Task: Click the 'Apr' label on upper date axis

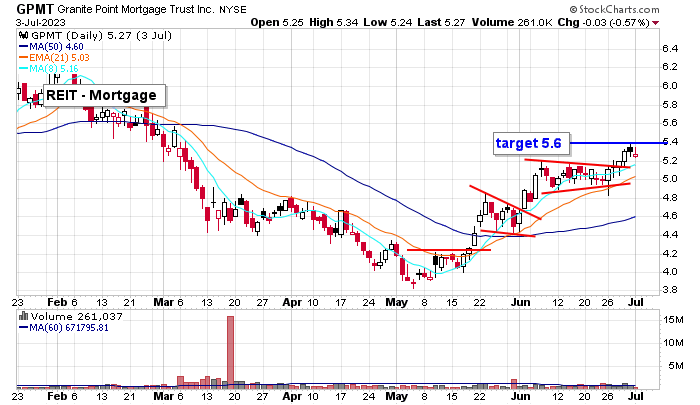Action: pyautogui.click(x=292, y=302)
